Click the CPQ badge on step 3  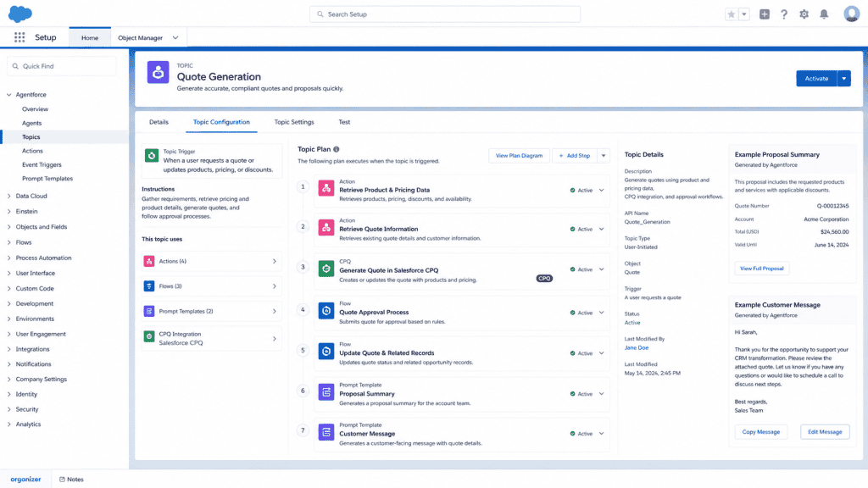(544, 278)
